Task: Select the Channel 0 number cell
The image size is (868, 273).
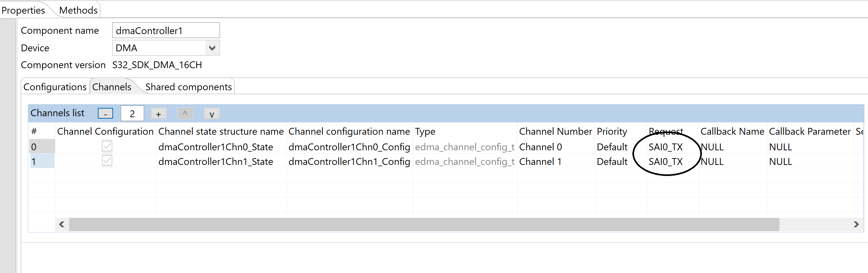Action: coord(540,147)
